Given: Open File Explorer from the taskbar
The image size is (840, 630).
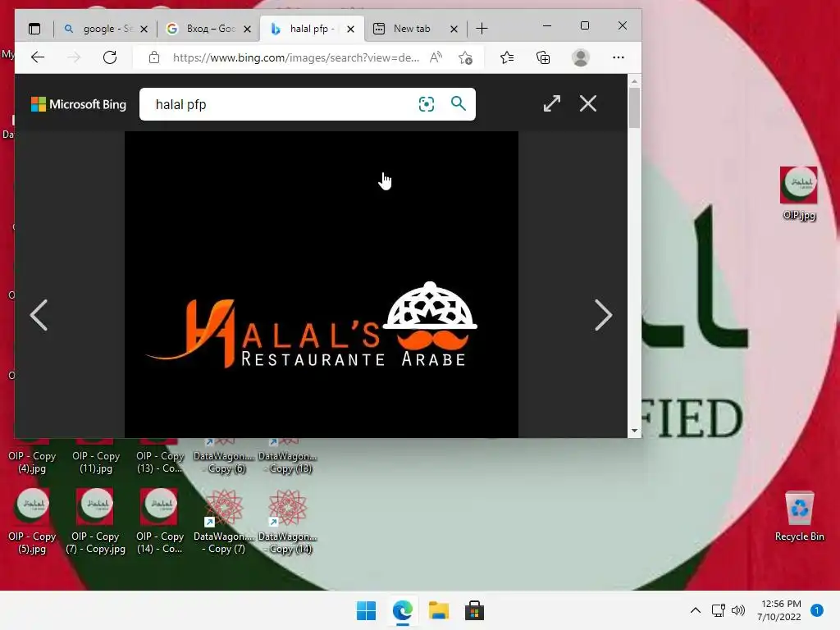Looking at the screenshot, I should tap(438, 610).
